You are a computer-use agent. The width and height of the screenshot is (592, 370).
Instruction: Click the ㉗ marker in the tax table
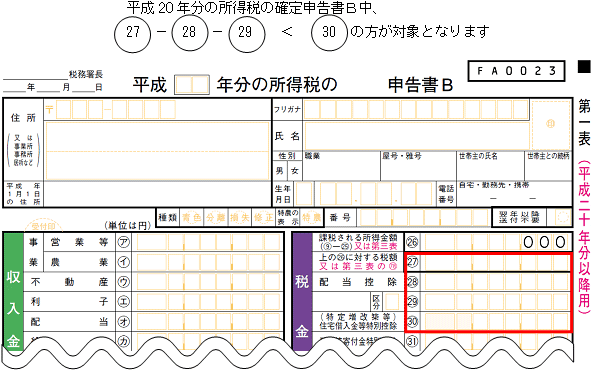coord(412,262)
